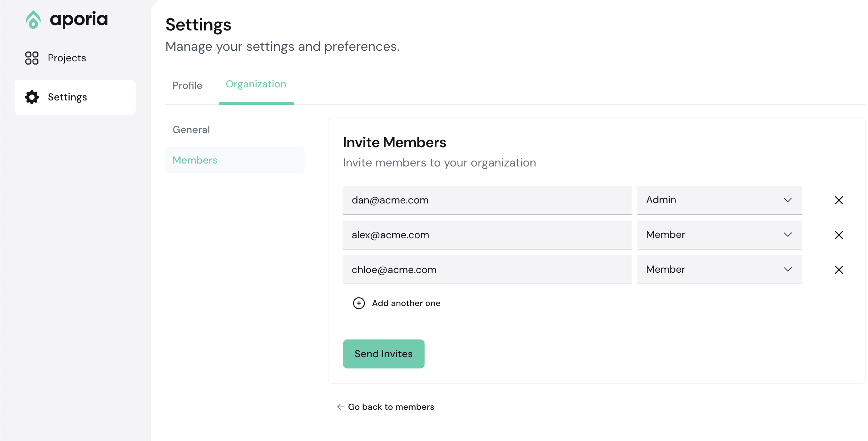The image size is (868, 441).
Task: Open the role dropdown for chloe@acme.com
Action: (x=719, y=269)
